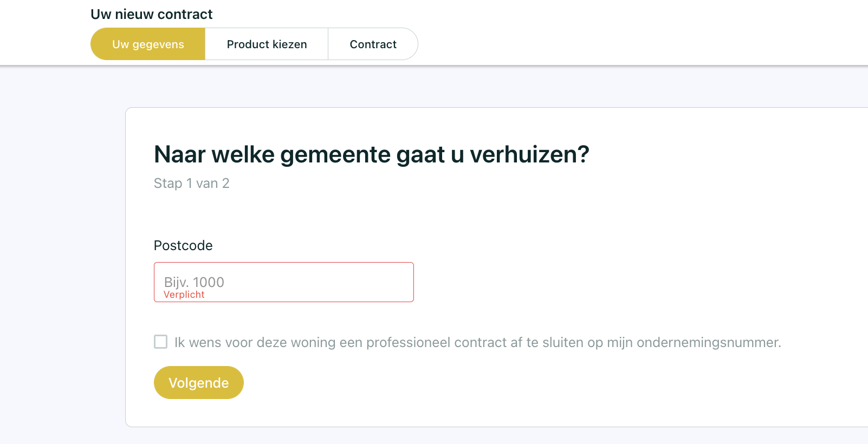This screenshot has height=444, width=868.
Task: Open the Product kiezen tab
Action: click(267, 44)
